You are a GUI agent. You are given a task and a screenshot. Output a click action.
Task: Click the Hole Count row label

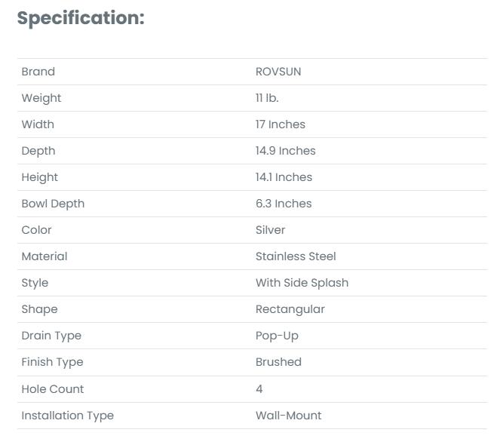click(53, 389)
